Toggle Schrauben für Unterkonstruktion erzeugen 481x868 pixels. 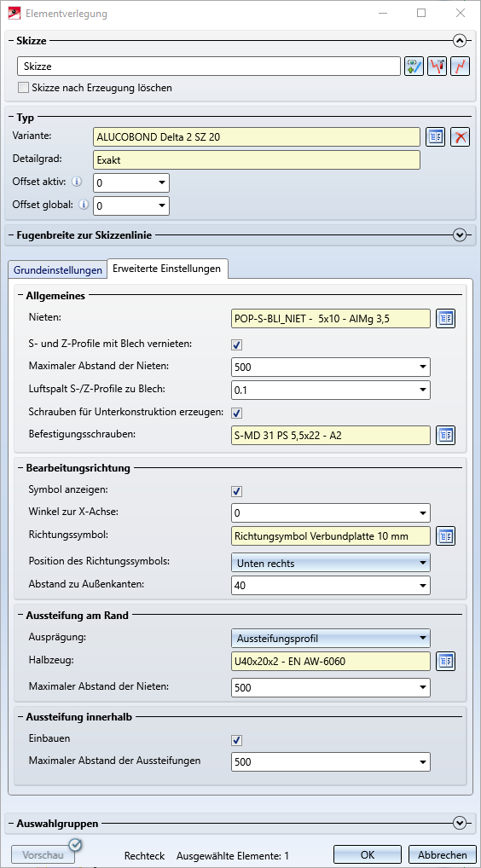237,413
